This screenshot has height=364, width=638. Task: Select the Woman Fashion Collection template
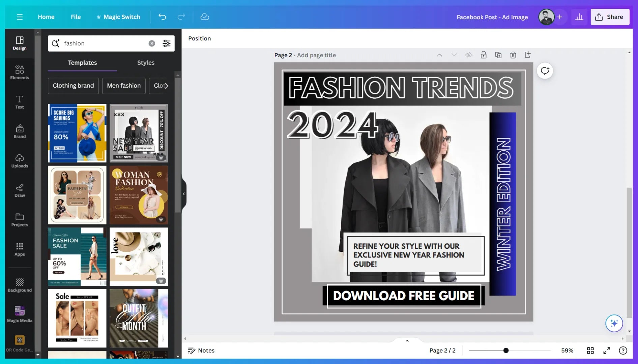(139, 195)
